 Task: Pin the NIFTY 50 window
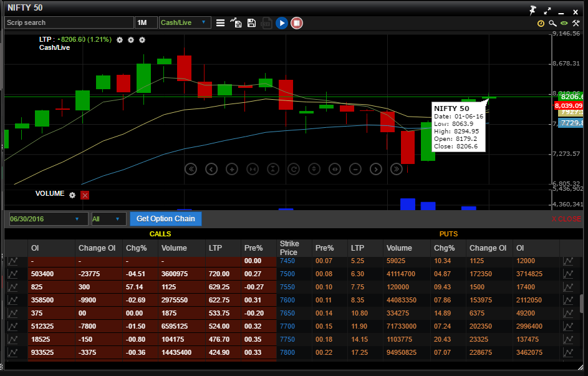(x=533, y=11)
